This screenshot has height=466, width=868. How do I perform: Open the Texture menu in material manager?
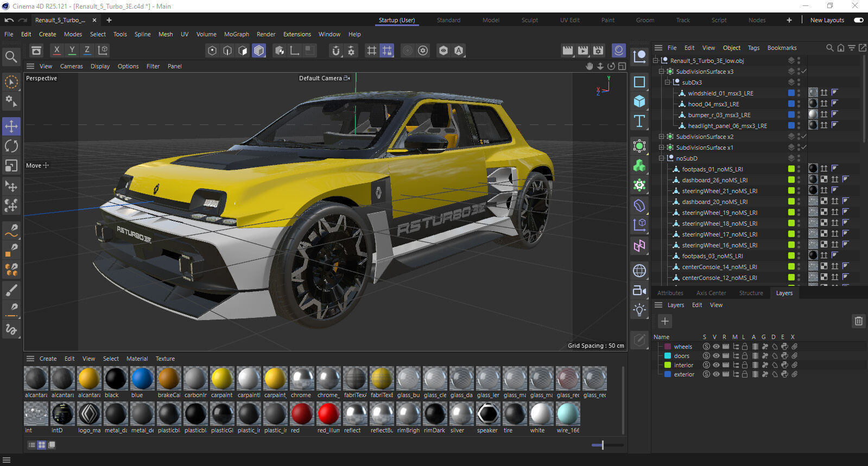(165, 359)
